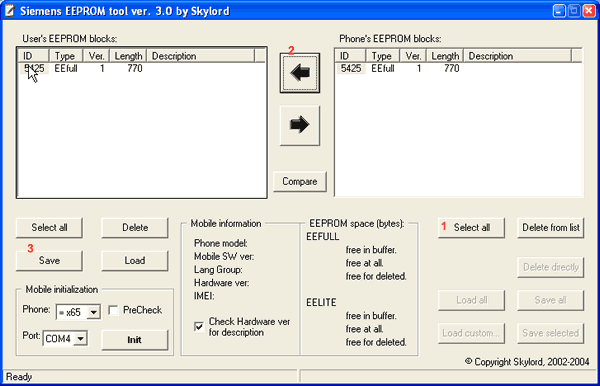This screenshot has width=600, height=386.
Task: Sort user blocks by Type column header
Action: click(x=65, y=56)
